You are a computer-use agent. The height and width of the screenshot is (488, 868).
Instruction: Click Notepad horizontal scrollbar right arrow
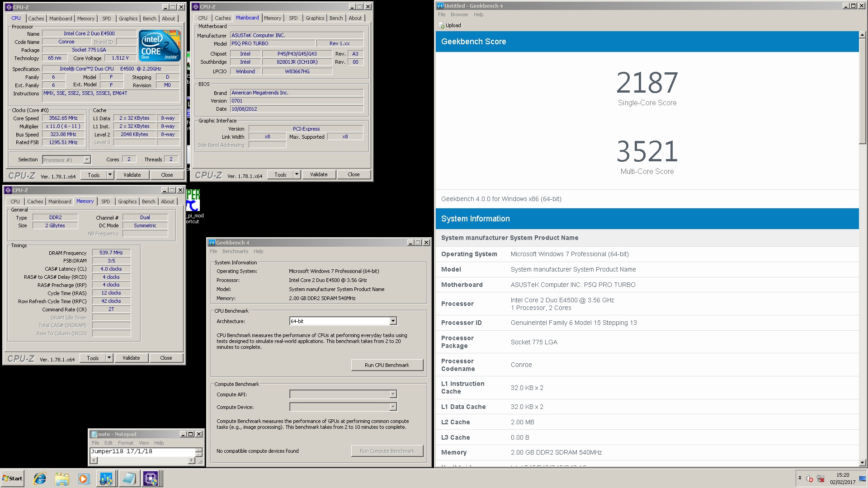[192, 460]
